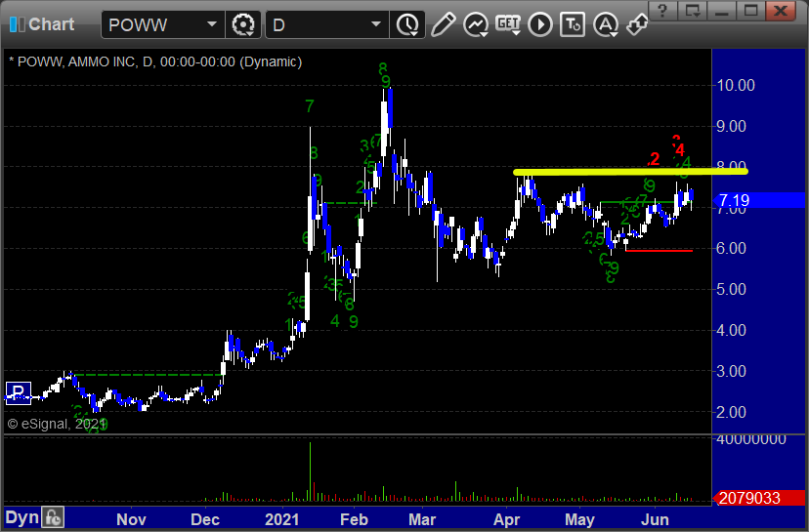Image resolution: width=809 pixels, height=532 pixels.
Task: Click the Dyn label at bottom left
Action: pos(22,517)
